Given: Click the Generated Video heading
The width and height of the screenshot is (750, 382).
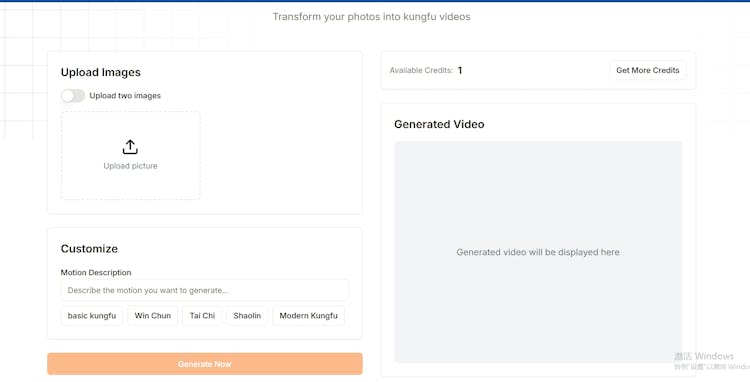Looking at the screenshot, I should (x=439, y=124).
